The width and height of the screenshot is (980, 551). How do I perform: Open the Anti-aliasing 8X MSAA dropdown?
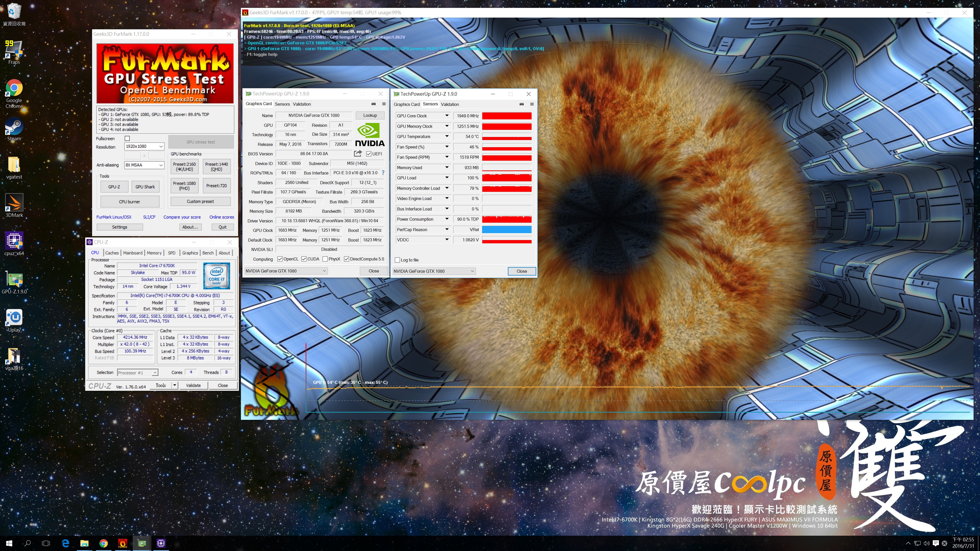pos(144,165)
